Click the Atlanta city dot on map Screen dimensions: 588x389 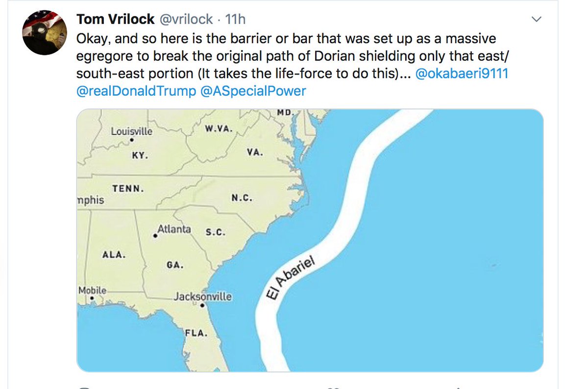click(155, 236)
